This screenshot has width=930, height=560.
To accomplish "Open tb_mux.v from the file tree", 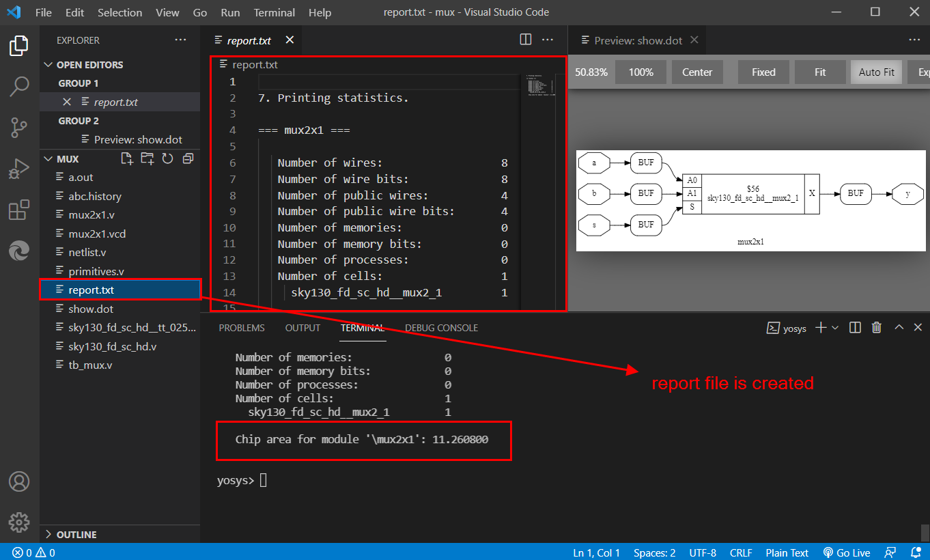I will tap(90, 365).
